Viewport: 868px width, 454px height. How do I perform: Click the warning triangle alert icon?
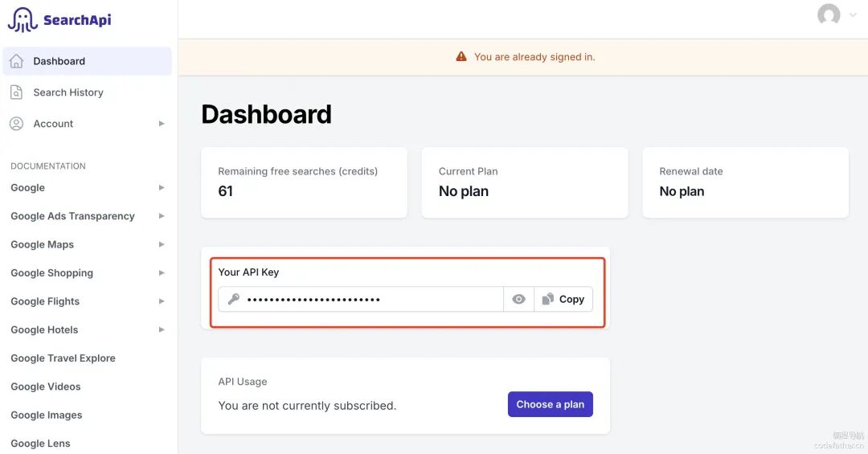click(x=461, y=57)
